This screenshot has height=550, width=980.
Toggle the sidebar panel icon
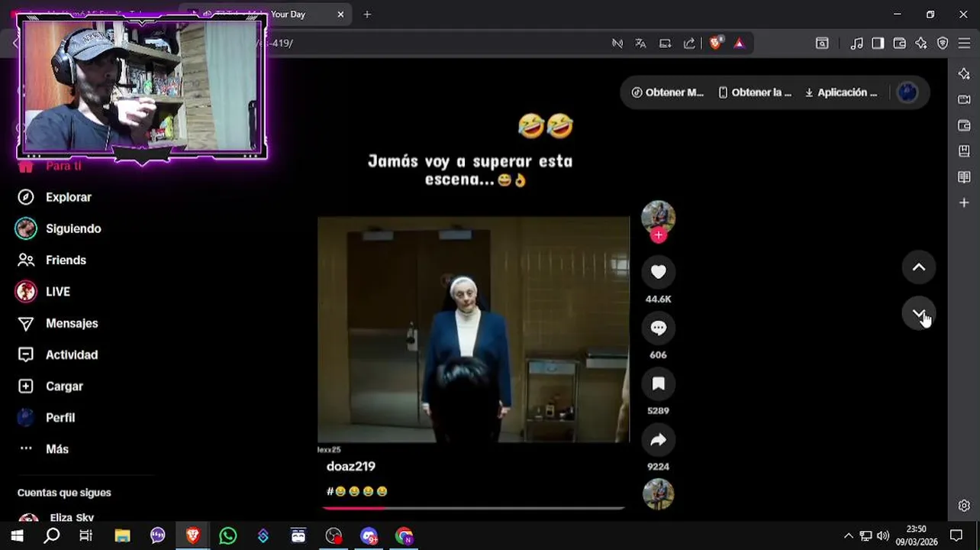tap(878, 44)
